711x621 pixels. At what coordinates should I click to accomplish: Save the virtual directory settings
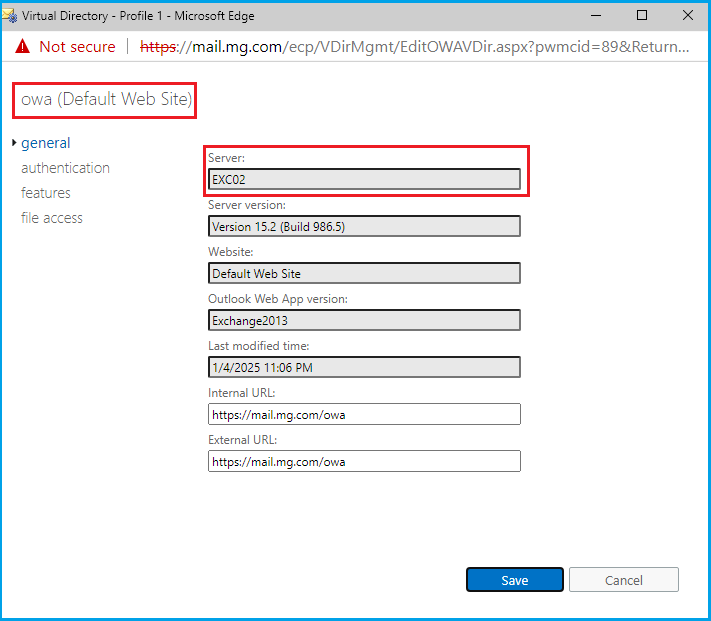[x=514, y=580]
